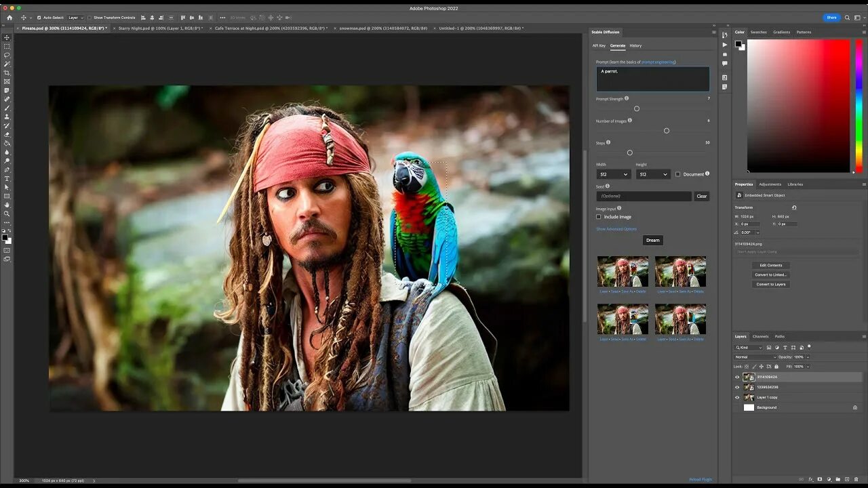Select the Frame tool
Screen dimensions: 868x488
[x=7, y=82]
